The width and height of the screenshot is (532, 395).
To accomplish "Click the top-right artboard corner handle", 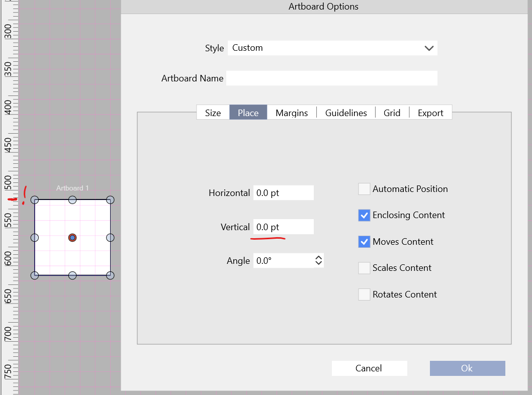I will click(111, 200).
